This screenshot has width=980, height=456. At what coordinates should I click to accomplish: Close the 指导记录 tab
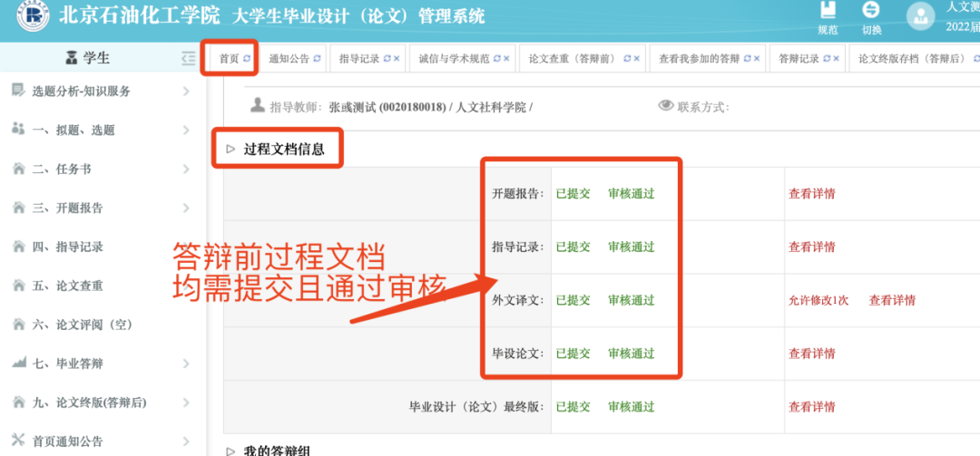[x=397, y=59]
